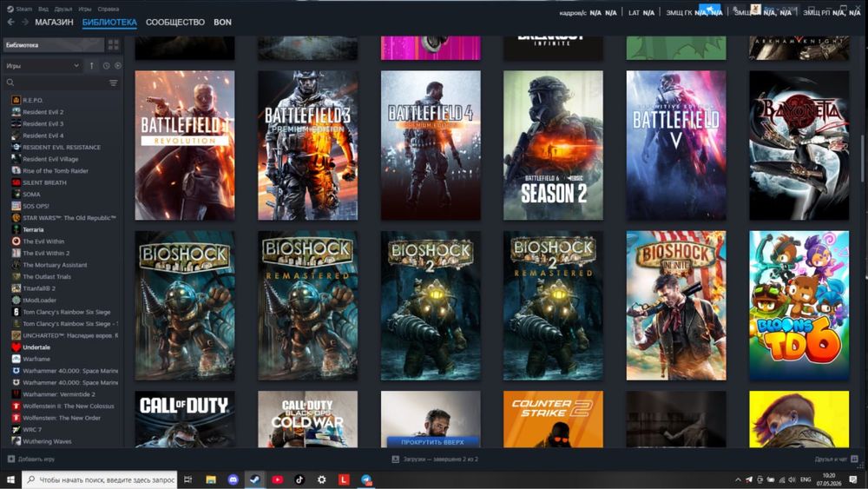Image resolution: width=868 pixels, height=489 pixels.
Task: Click the Undertale heart icon
Action: tap(16, 347)
